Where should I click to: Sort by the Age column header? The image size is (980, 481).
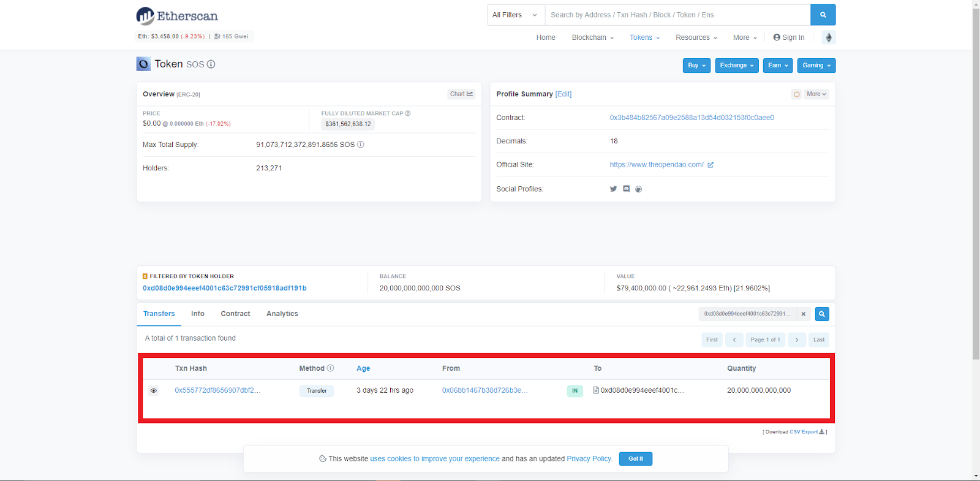[363, 368]
